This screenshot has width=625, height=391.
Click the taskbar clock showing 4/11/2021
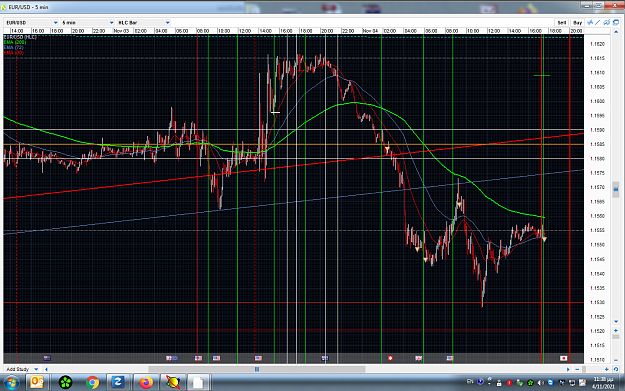[603, 383]
